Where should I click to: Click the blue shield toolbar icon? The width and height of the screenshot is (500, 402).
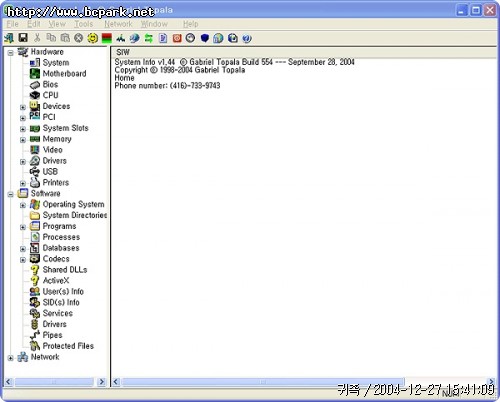pos(205,38)
